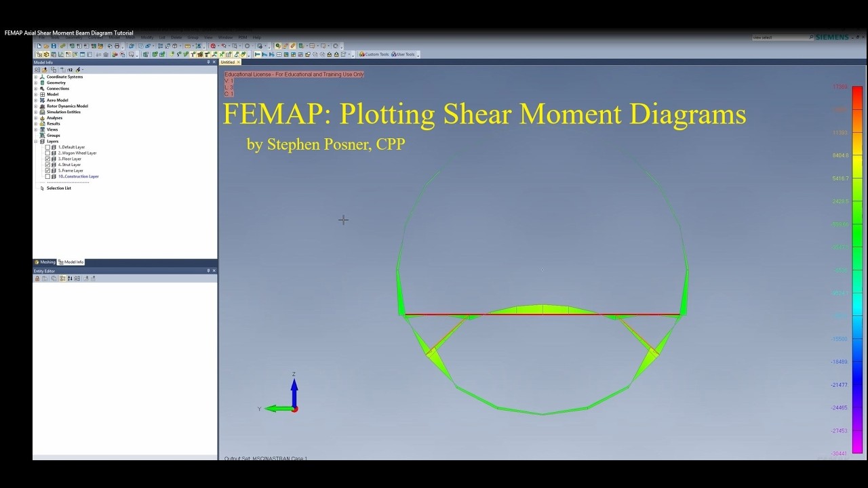The width and height of the screenshot is (868, 488).
Task: Click the '5416.7' legend value
Action: (x=840, y=179)
